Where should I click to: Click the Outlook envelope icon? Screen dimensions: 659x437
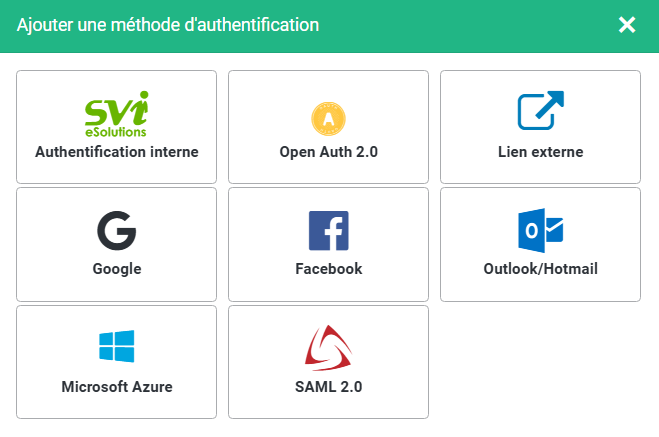click(540, 230)
